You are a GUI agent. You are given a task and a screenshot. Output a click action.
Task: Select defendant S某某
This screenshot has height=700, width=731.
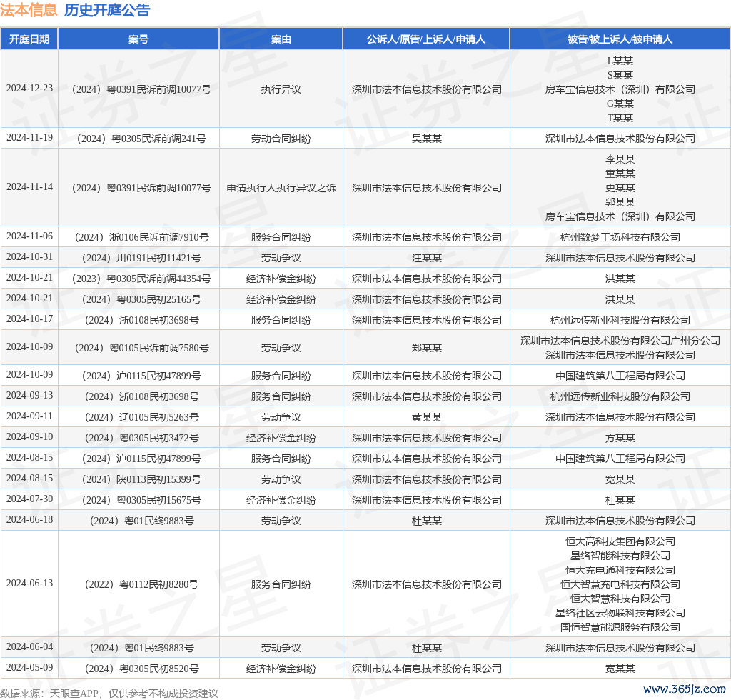620,75
